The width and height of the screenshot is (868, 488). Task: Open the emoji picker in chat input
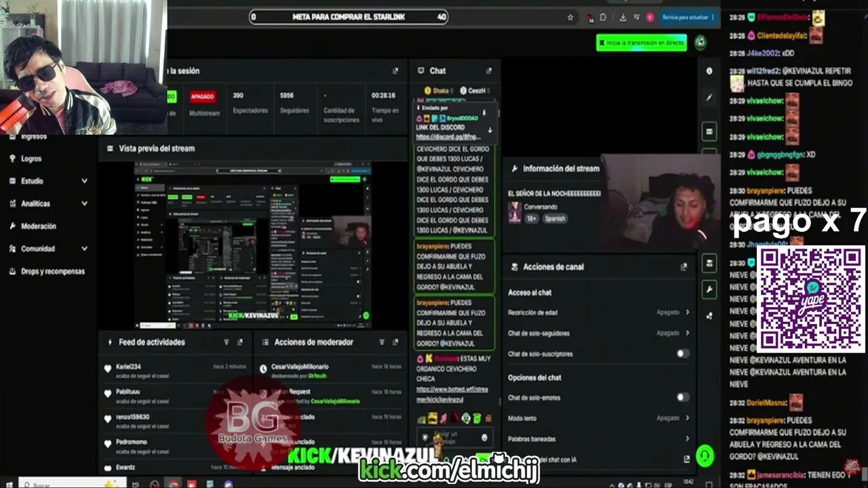(484, 437)
